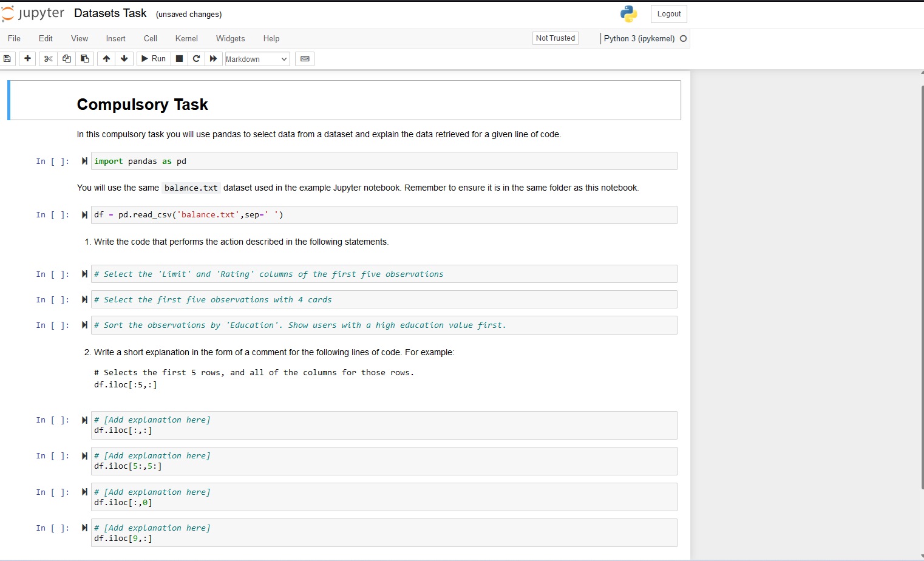Click the Logout button
Screen dimensions: 924x561
coord(669,13)
